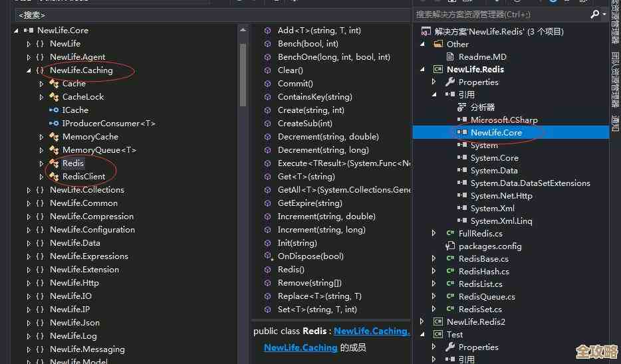
Task: Collapse the 引用 references node in NewLife.Redis
Action: pyautogui.click(x=434, y=95)
